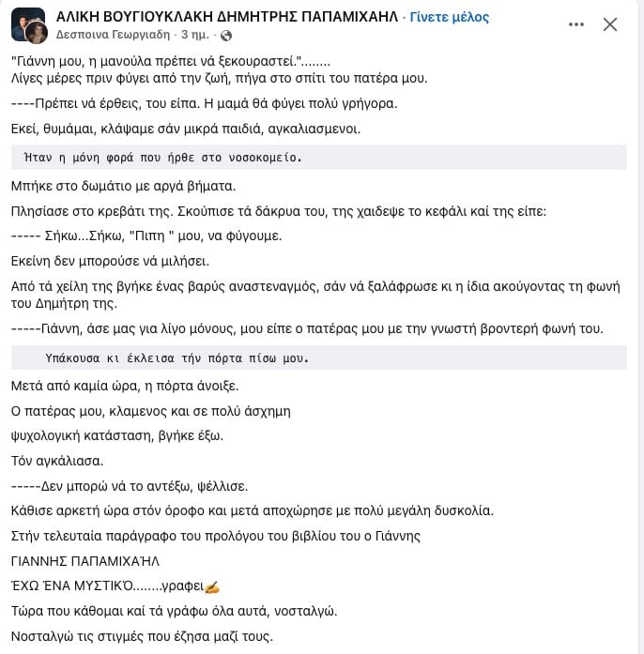Click the highlighted block Υπάκουσα κι έκλεισα την πόρτα
Viewport: 644px width, 654px height.
pos(319,357)
